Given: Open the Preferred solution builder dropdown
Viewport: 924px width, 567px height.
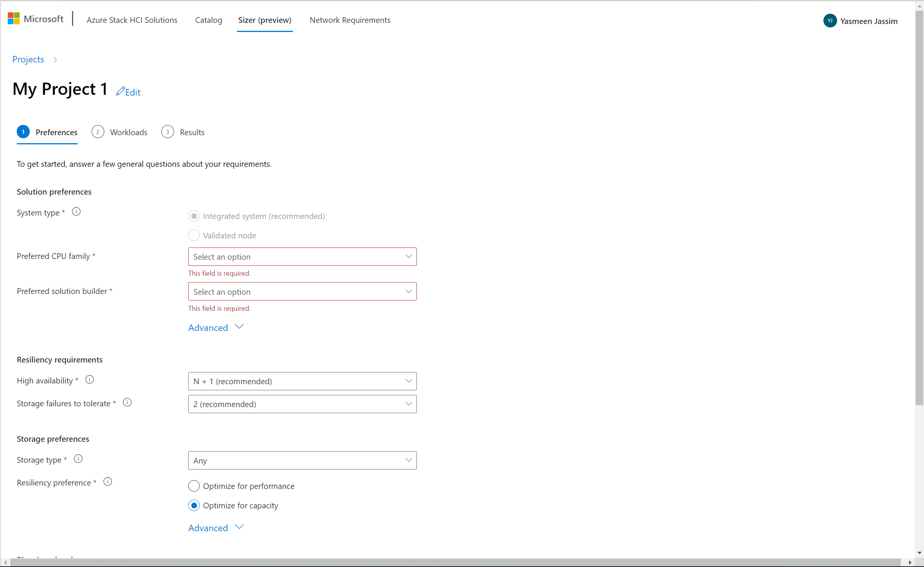Looking at the screenshot, I should tap(302, 292).
